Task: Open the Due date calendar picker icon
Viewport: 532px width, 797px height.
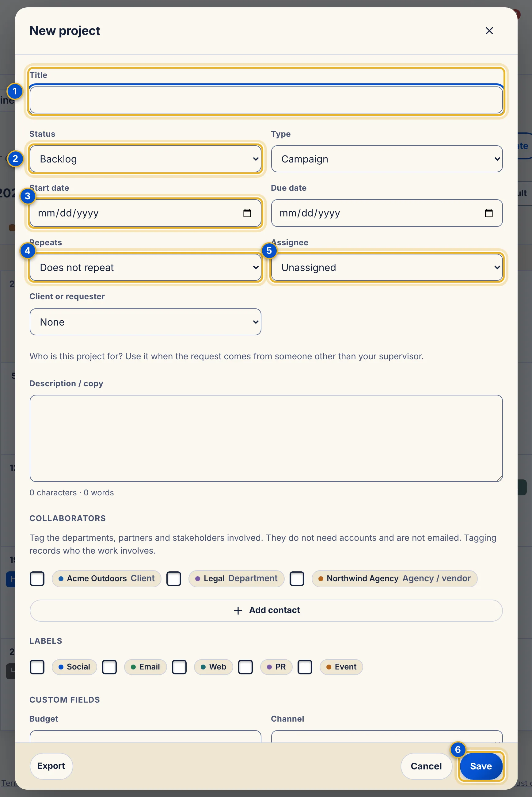Action: tap(488, 213)
